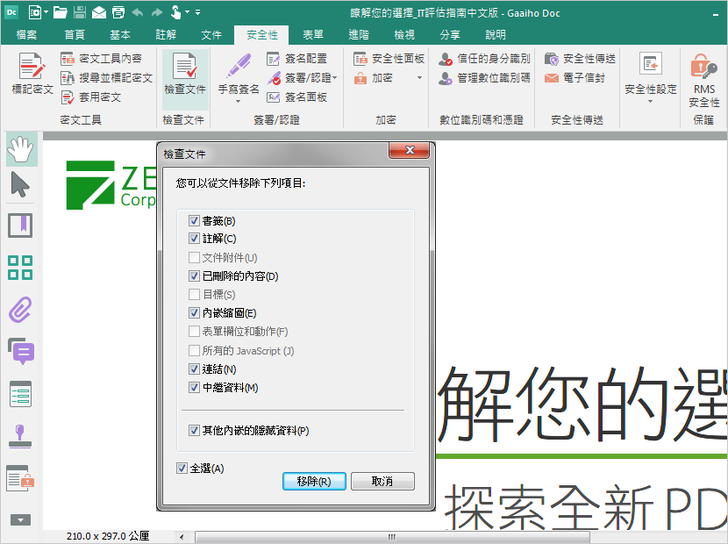This screenshot has height=544, width=728.
Task: Click the save disk icon
Action: point(80,13)
